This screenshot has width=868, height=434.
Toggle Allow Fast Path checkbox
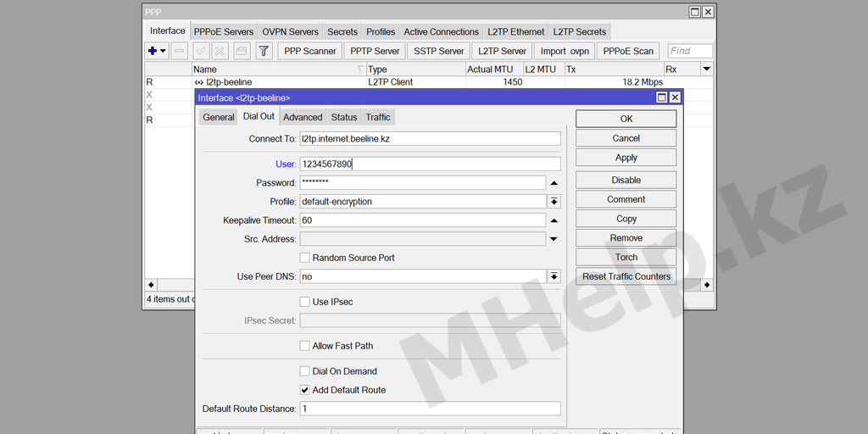tap(304, 346)
